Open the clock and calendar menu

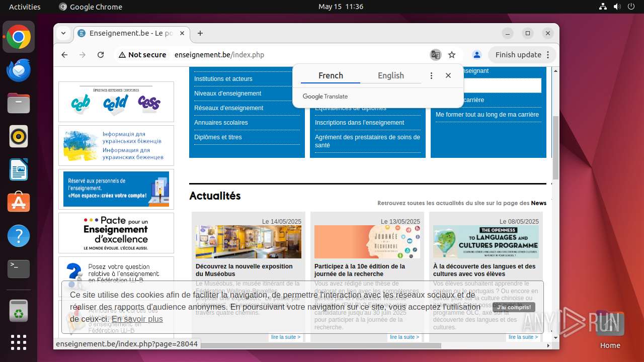(341, 7)
